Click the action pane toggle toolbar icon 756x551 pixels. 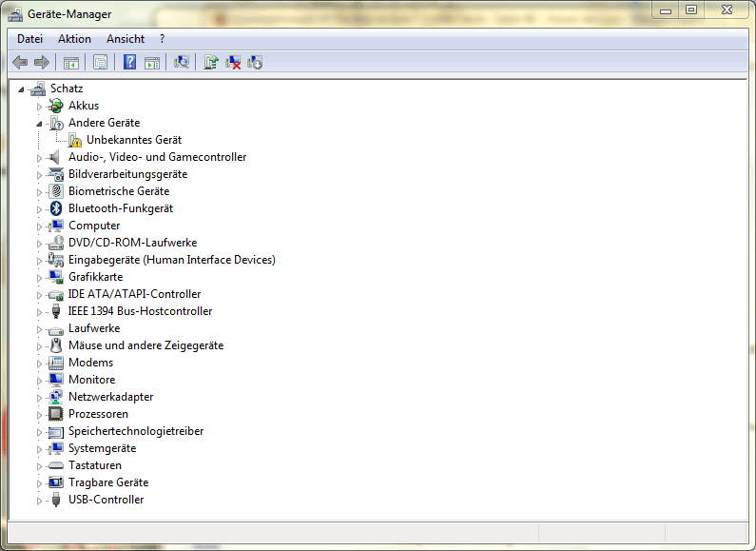152,62
